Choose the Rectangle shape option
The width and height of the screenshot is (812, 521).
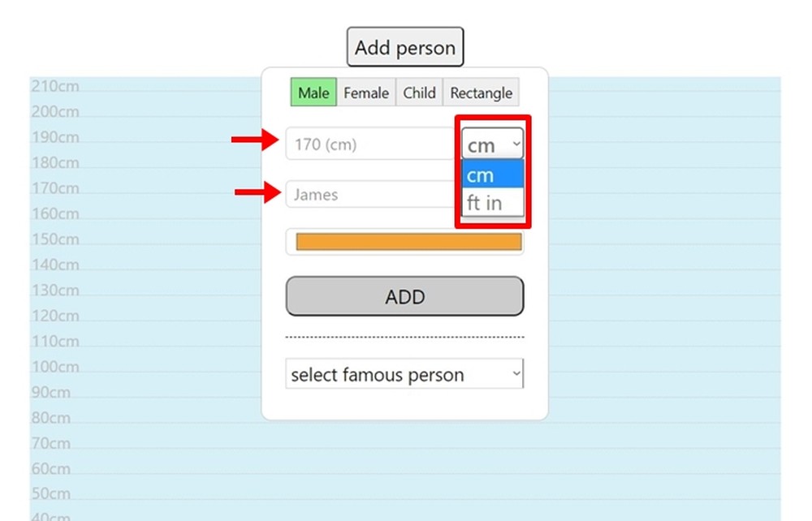click(x=481, y=93)
